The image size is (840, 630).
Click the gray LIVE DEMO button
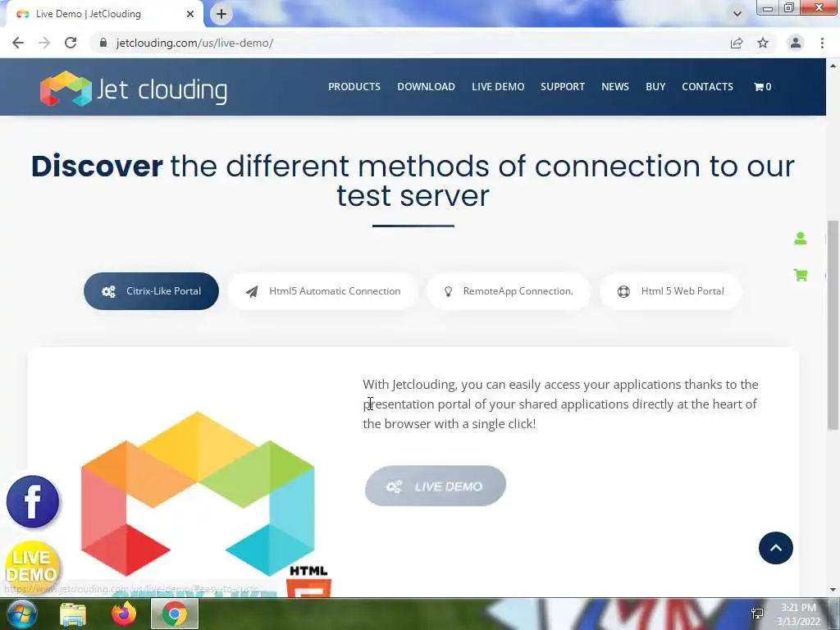[435, 486]
